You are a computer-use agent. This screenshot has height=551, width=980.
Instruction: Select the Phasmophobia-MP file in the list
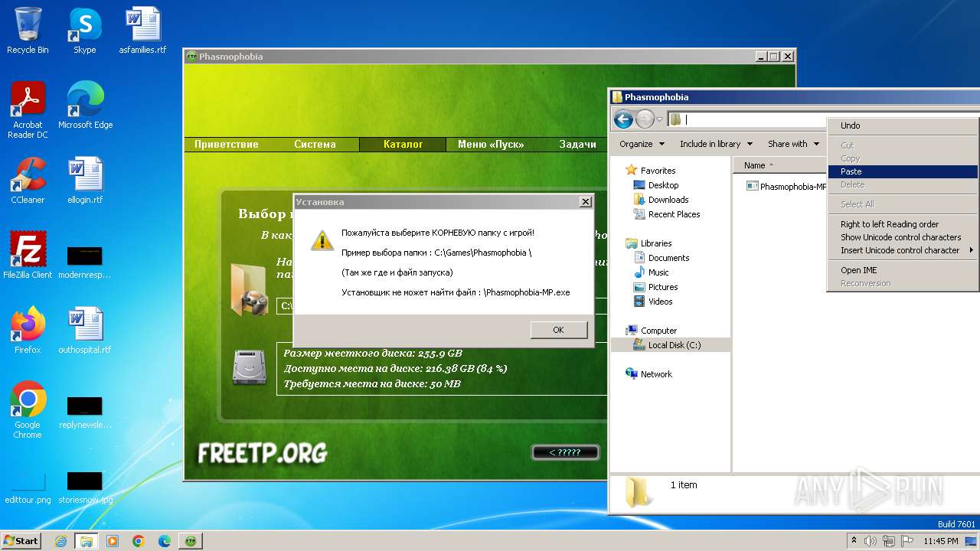coord(786,186)
